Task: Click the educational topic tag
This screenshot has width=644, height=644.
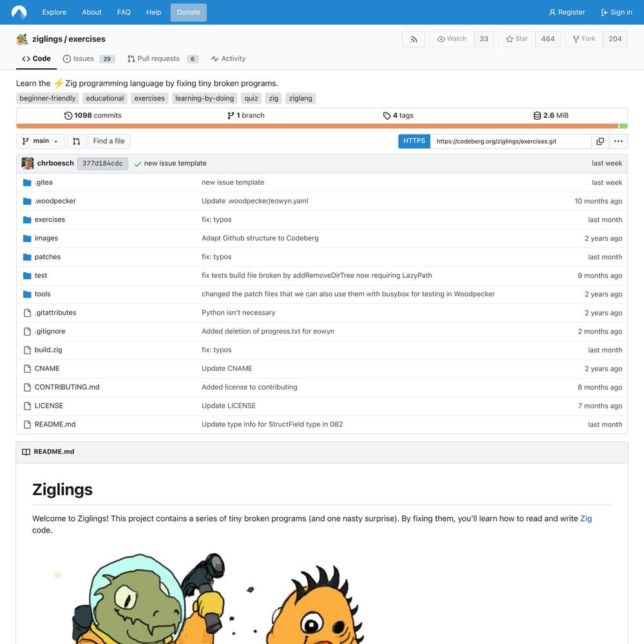Action: pos(105,98)
